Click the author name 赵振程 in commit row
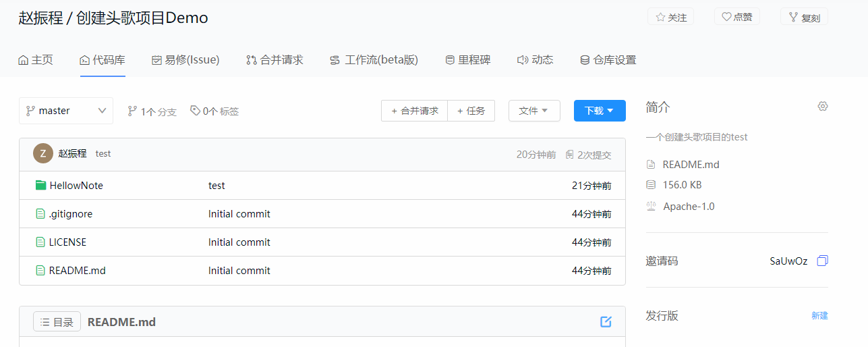 pyautogui.click(x=73, y=153)
